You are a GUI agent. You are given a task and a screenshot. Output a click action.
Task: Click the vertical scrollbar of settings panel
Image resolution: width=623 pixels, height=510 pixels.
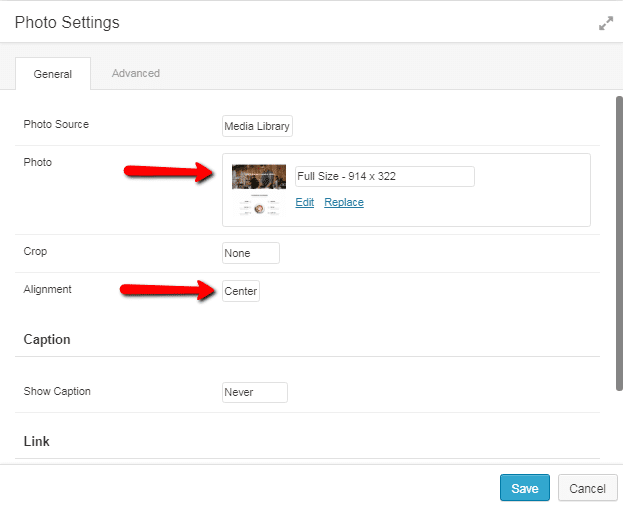[x=617, y=240]
